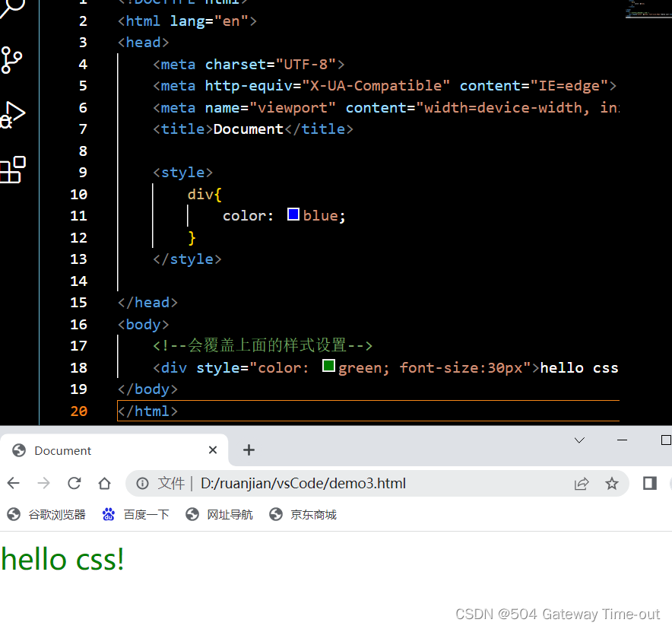The image size is (672, 629).
Task: Open the 谷歌浏览器 bookmark
Action: (46, 514)
